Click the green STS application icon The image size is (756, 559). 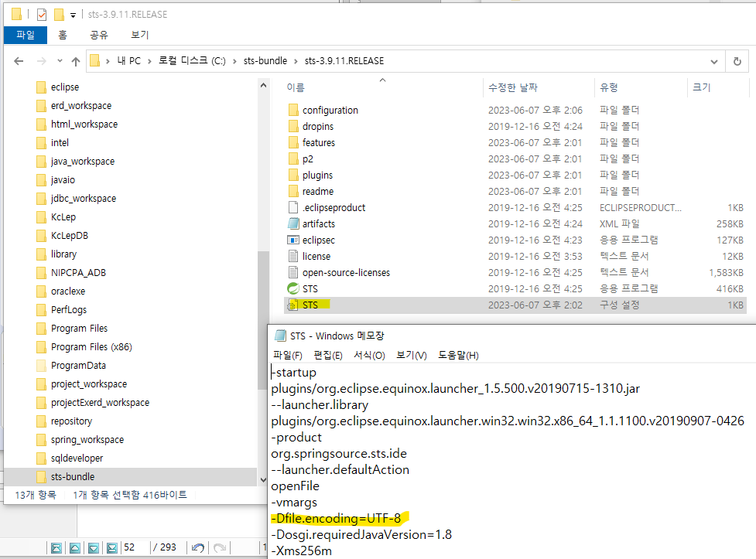293,288
